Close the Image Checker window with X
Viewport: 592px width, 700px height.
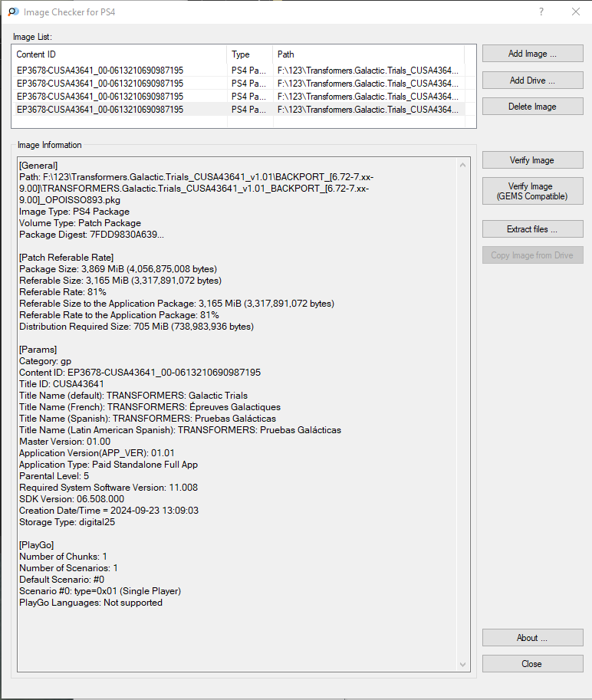point(576,12)
